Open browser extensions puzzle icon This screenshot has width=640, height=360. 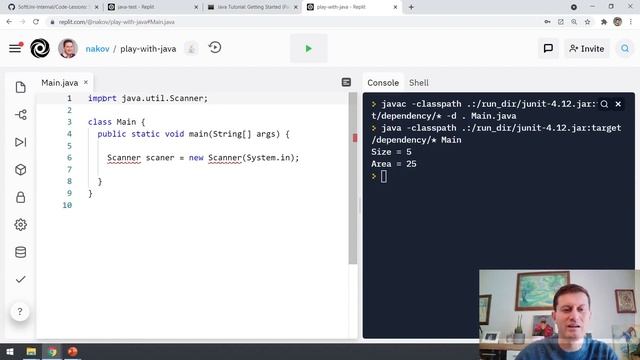pyautogui.click(x=604, y=22)
